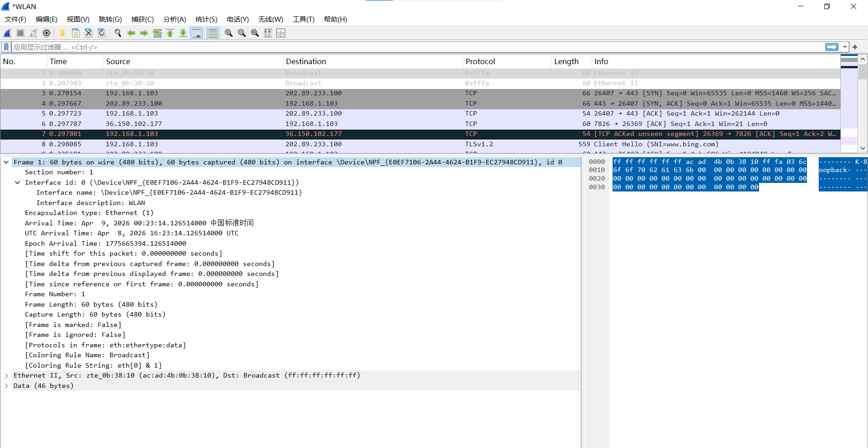This screenshot has width=868, height=448.
Task: Select ASCII text 'oopback' in bytes pane
Action: [x=834, y=170]
